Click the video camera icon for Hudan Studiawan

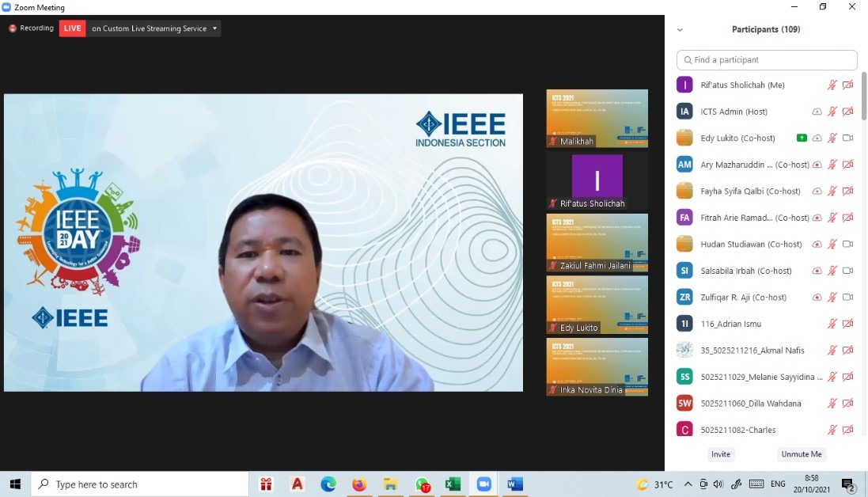pyautogui.click(x=847, y=244)
